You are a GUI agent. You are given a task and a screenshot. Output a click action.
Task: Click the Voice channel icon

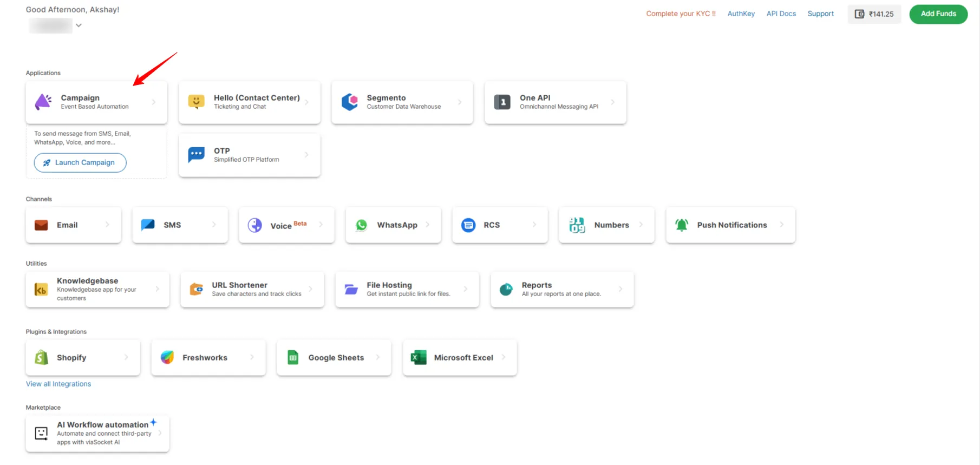click(x=255, y=225)
